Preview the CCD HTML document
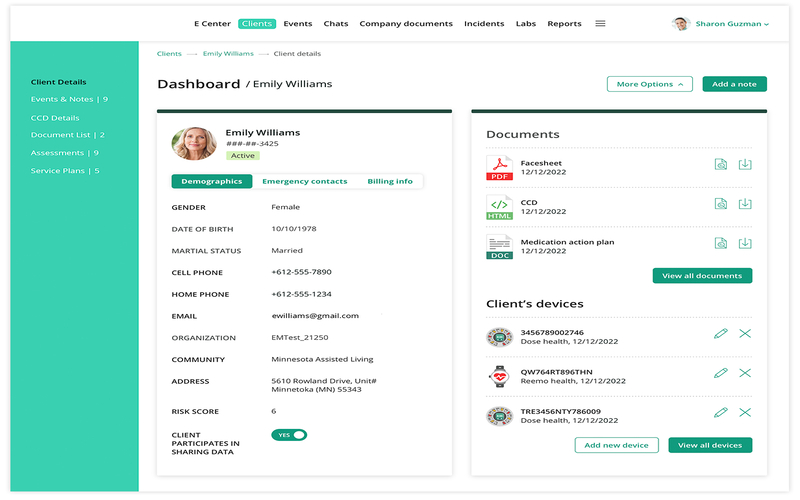Screen dimensions: 800x500 click(720, 204)
